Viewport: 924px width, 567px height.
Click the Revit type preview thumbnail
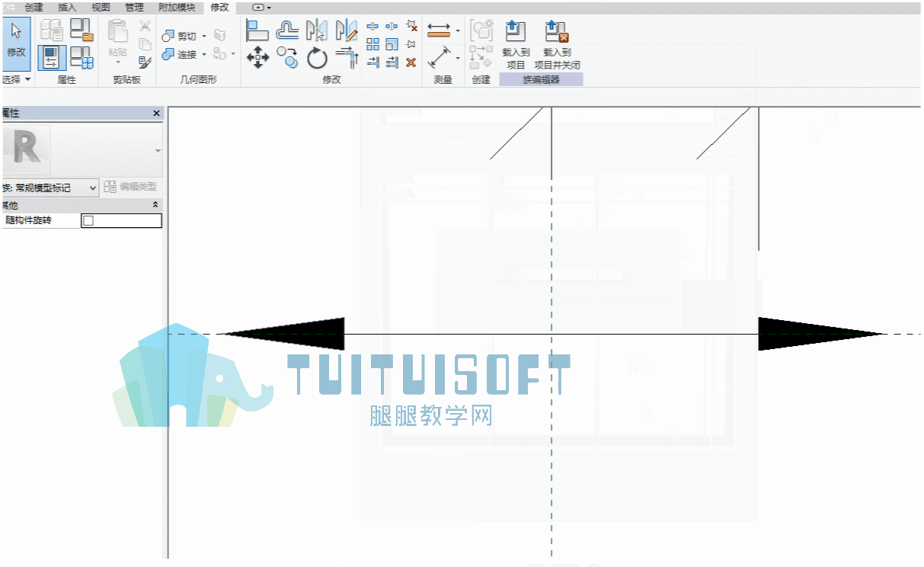point(26,151)
